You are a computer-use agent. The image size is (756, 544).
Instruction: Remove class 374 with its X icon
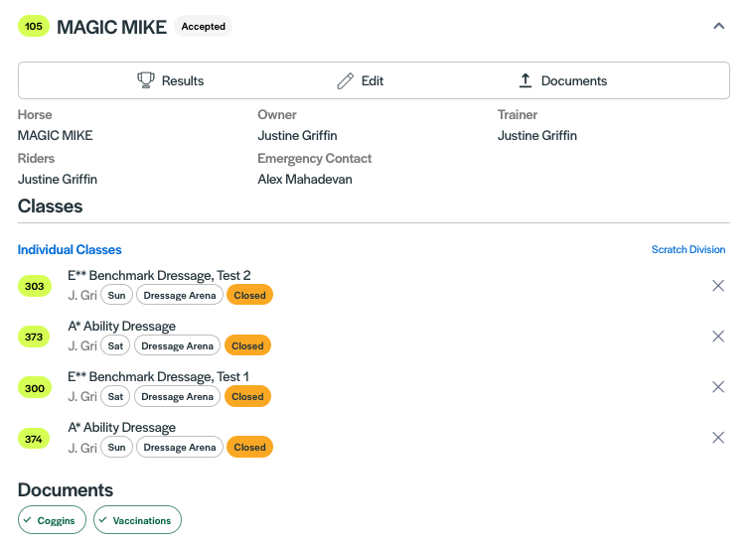pyautogui.click(x=718, y=438)
